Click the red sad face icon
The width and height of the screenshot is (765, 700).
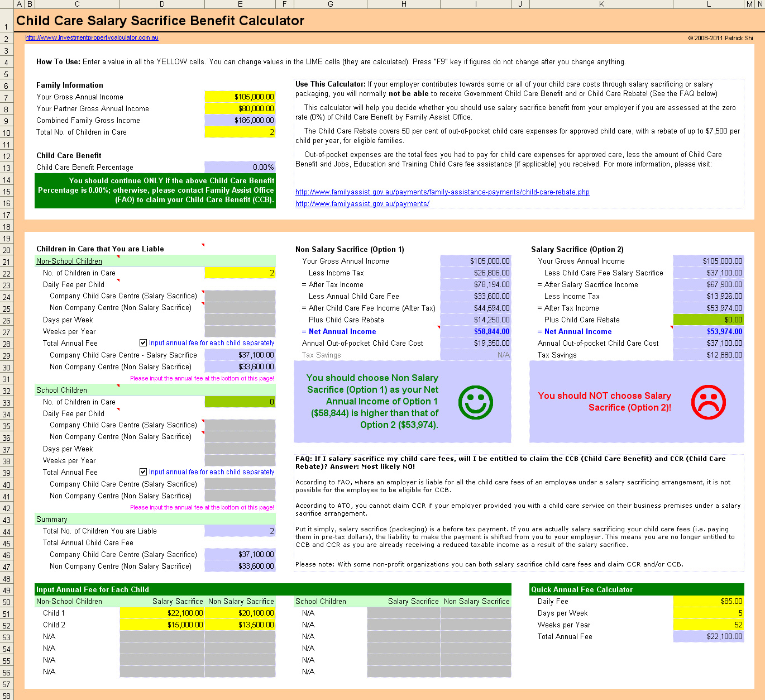(709, 402)
